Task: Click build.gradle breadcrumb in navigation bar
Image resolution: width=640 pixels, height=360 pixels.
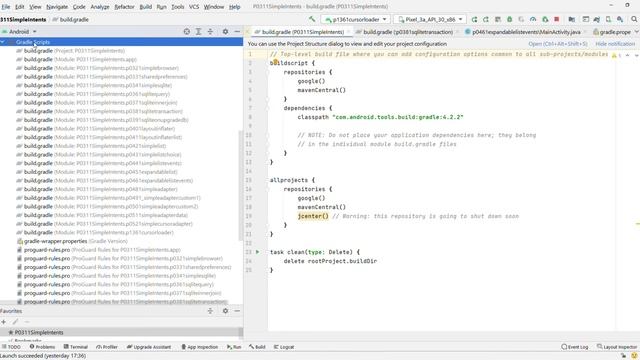Action: [71, 20]
